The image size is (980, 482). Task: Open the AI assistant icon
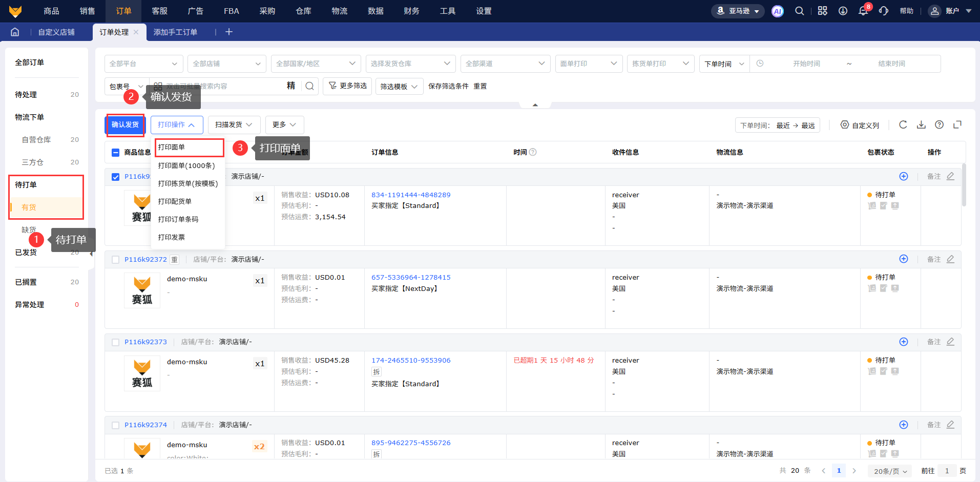777,11
